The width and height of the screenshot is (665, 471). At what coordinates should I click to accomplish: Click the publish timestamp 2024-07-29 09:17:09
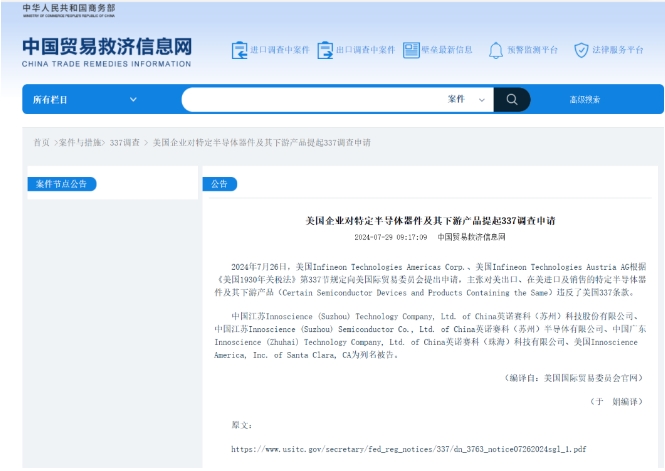(x=391, y=237)
